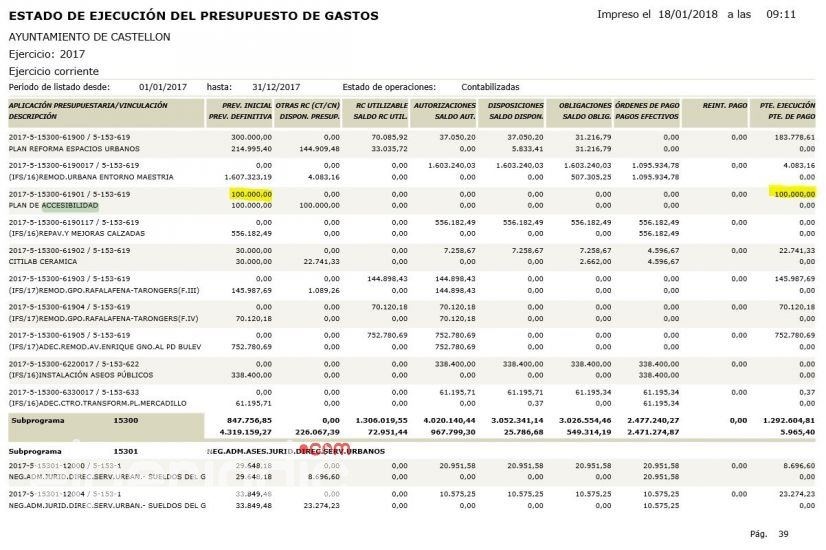
Task: Click the end date 31/12/2017
Action: tap(278, 87)
